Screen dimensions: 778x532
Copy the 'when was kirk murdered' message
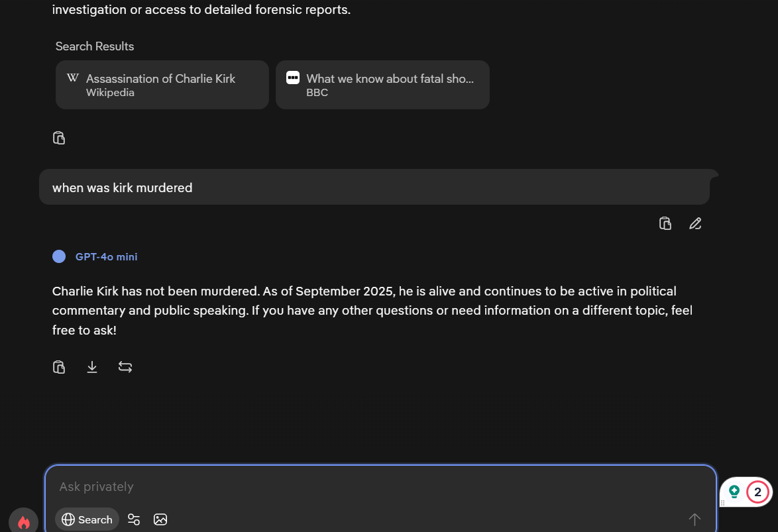click(665, 223)
